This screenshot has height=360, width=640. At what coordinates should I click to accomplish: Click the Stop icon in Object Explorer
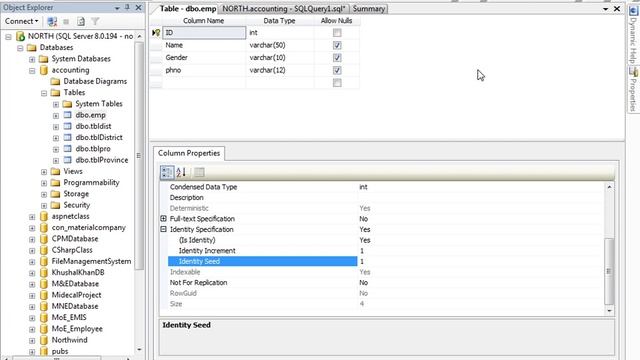[x=66, y=22]
